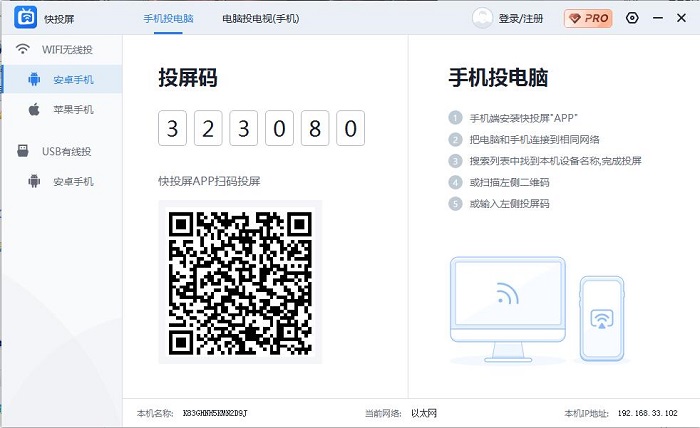Select 安卓手机 under WIFI无线投
Screen dimensions: 700x428
point(73,79)
